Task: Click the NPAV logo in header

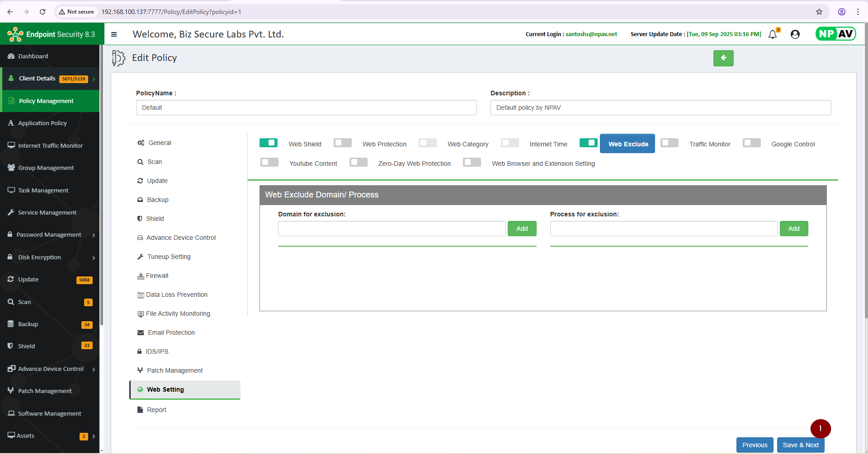Action: tap(835, 34)
